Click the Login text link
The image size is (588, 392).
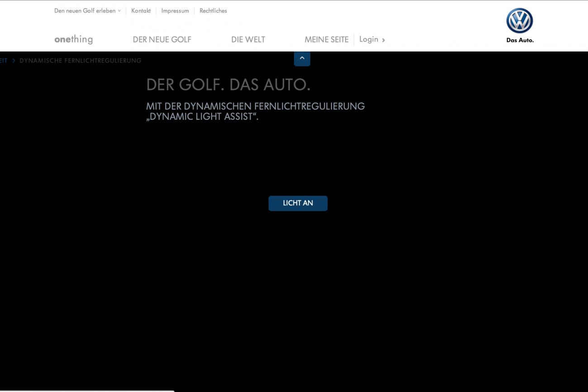point(368,39)
